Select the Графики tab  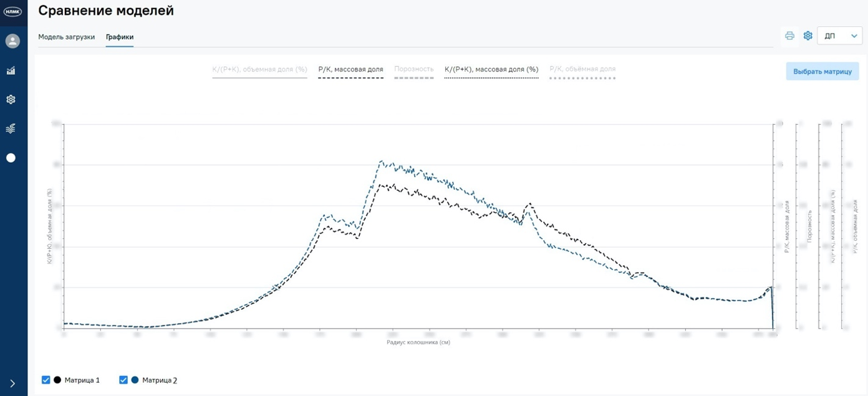[x=119, y=37]
